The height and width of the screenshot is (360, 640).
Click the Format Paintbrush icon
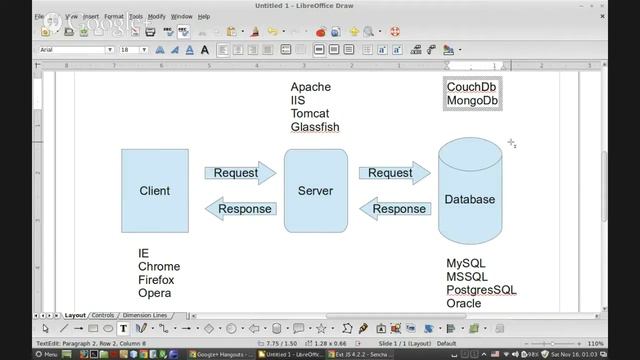255,32
